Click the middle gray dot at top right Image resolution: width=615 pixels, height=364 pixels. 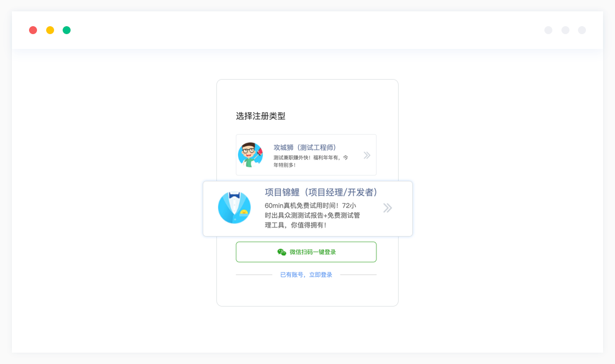(565, 30)
